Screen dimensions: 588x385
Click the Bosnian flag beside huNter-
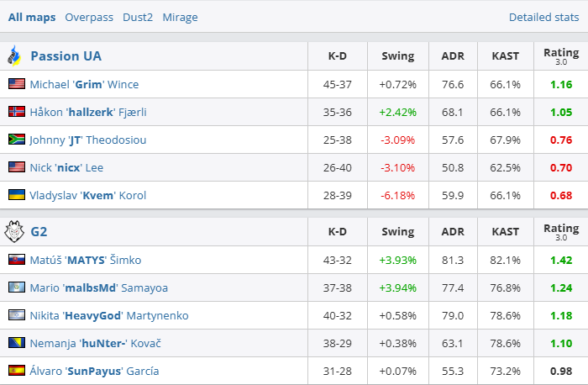tap(16, 343)
